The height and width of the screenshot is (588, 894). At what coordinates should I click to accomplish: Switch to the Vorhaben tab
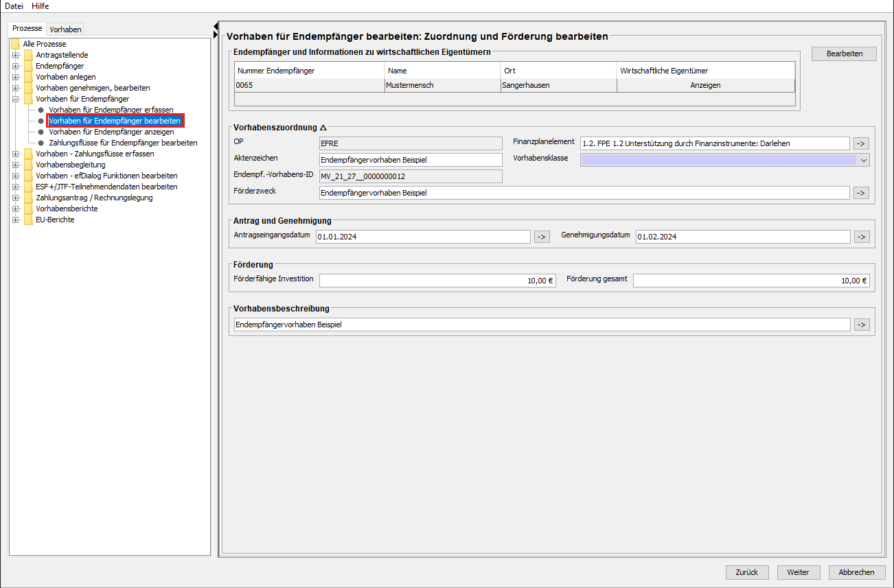pos(65,30)
